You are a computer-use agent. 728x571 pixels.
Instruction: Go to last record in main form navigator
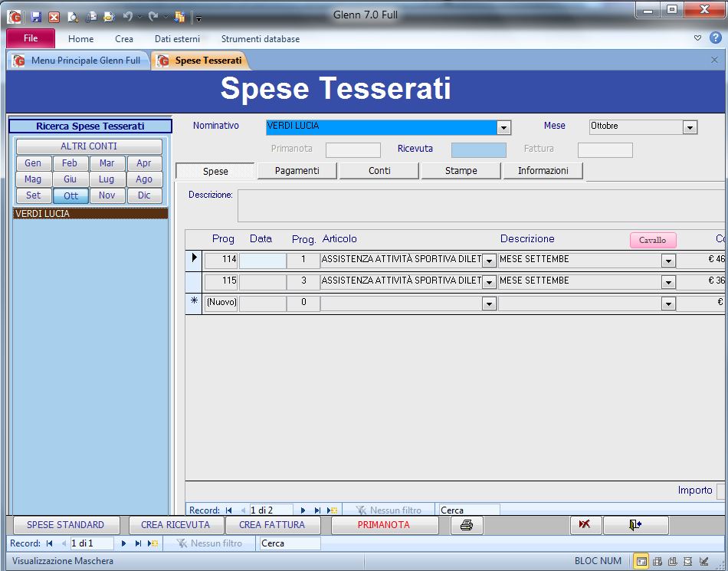pos(139,543)
